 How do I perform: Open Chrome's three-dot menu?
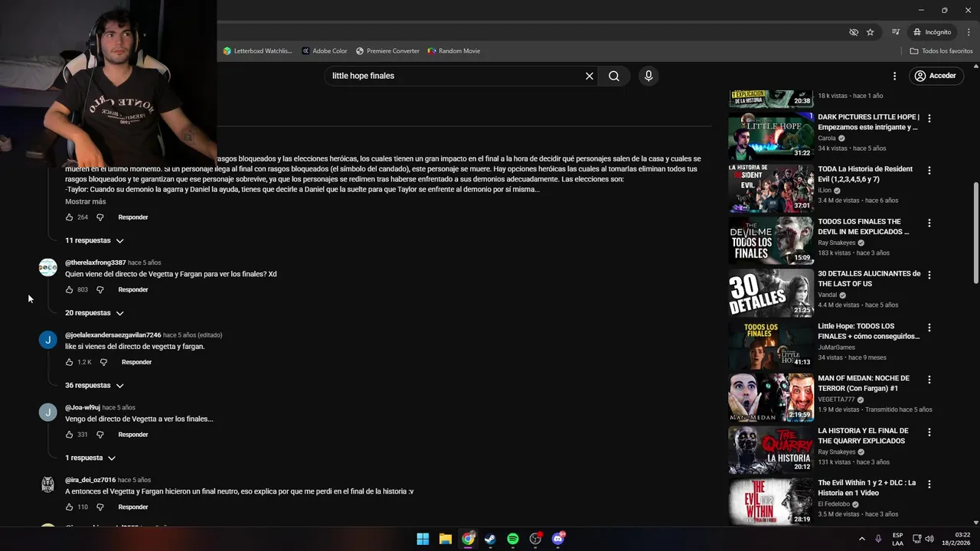tap(969, 32)
